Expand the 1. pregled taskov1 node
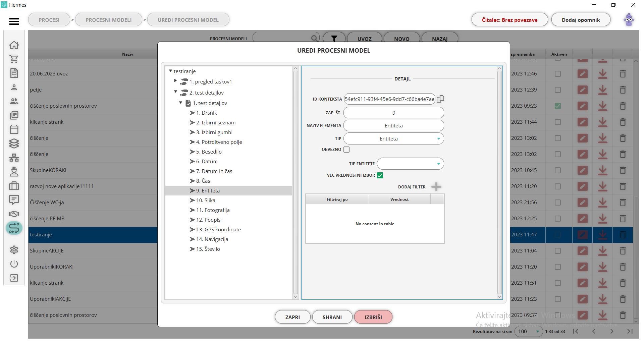Image resolution: width=644 pixels, height=345 pixels. 175,81
